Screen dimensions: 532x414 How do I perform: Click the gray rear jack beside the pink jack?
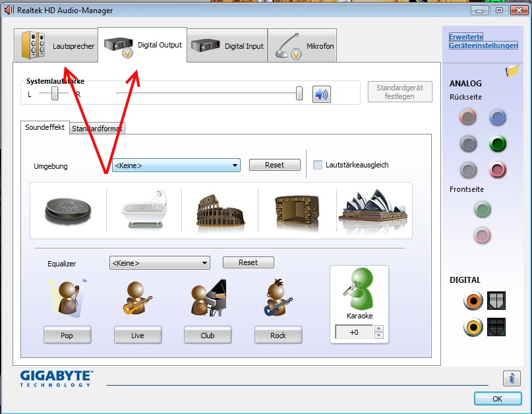click(x=468, y=170)
